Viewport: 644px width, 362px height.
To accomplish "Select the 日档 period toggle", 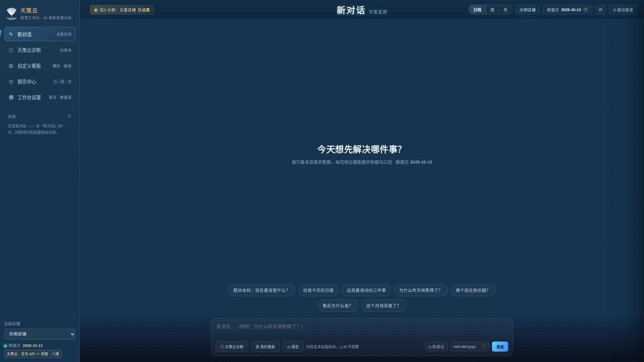I will [477, 10].
